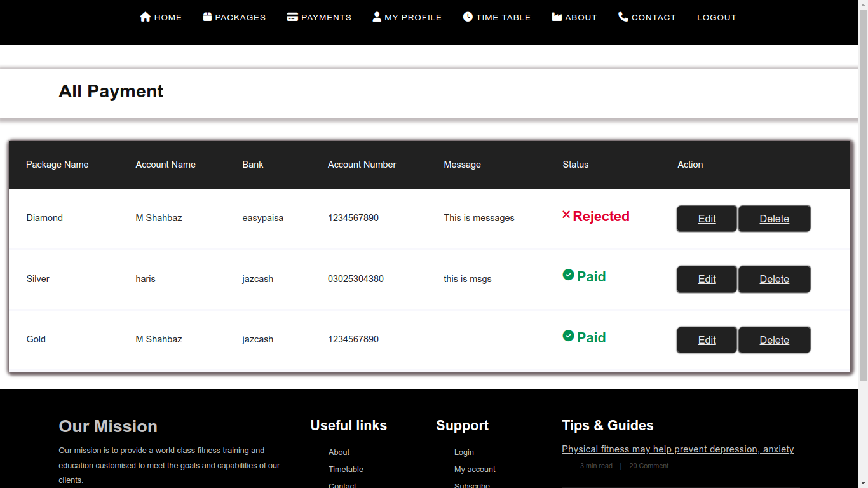Click the My Profile person icon
This screenshot has height=488, width=868.
point(377,17)
